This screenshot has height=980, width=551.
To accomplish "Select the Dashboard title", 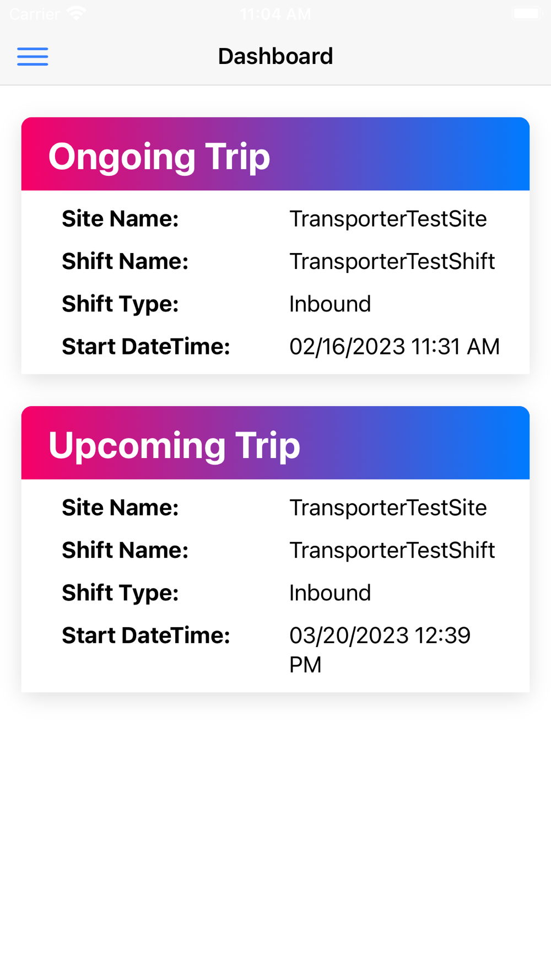I will pyautogui.click(x=275, y=56).
